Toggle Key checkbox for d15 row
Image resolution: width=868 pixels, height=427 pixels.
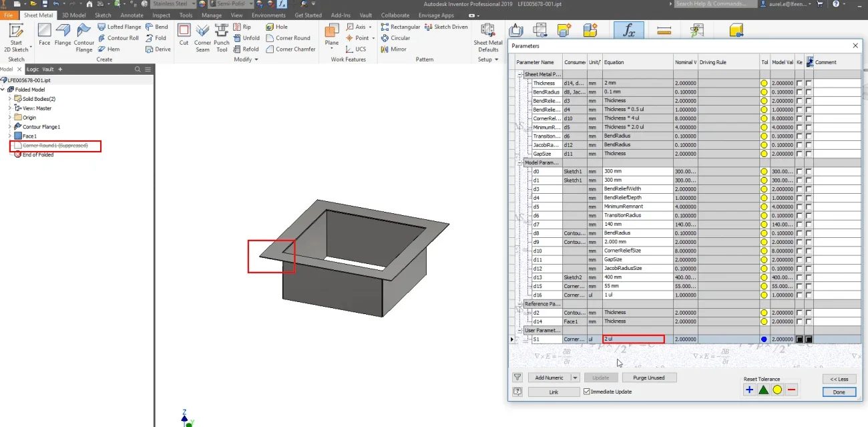click(x=799, y=285)
